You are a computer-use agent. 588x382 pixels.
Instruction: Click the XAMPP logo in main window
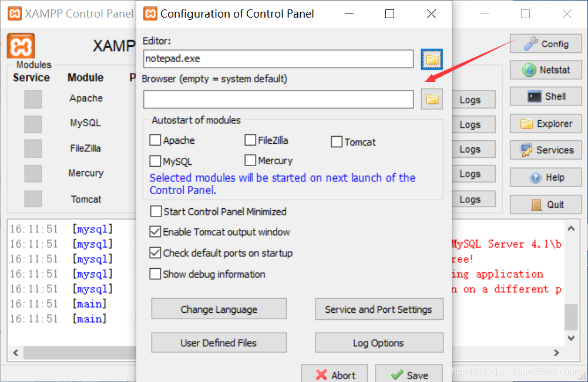point(21,46)
